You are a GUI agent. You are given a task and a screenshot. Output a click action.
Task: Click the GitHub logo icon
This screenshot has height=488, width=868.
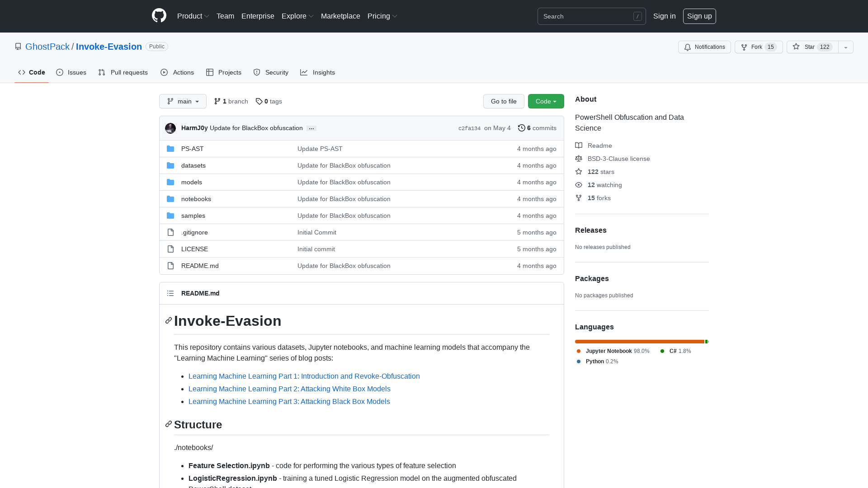pos(159,16)
